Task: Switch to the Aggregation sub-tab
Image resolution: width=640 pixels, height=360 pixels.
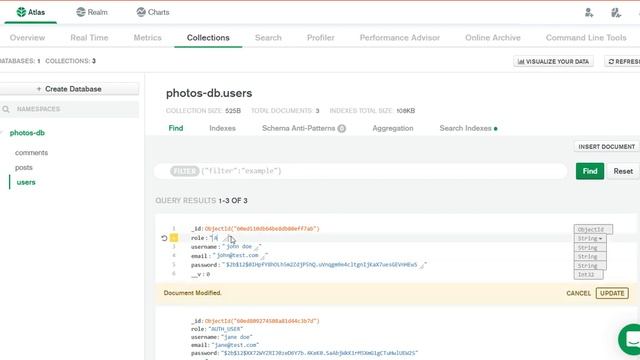Action: 393,128
